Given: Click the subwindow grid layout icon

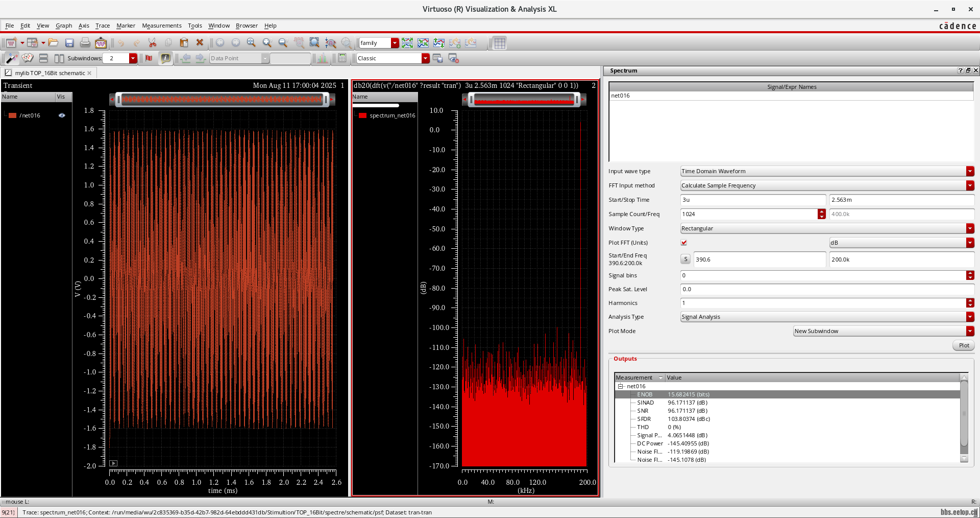Looking at the screenshot, I should [x=500, y=43].
